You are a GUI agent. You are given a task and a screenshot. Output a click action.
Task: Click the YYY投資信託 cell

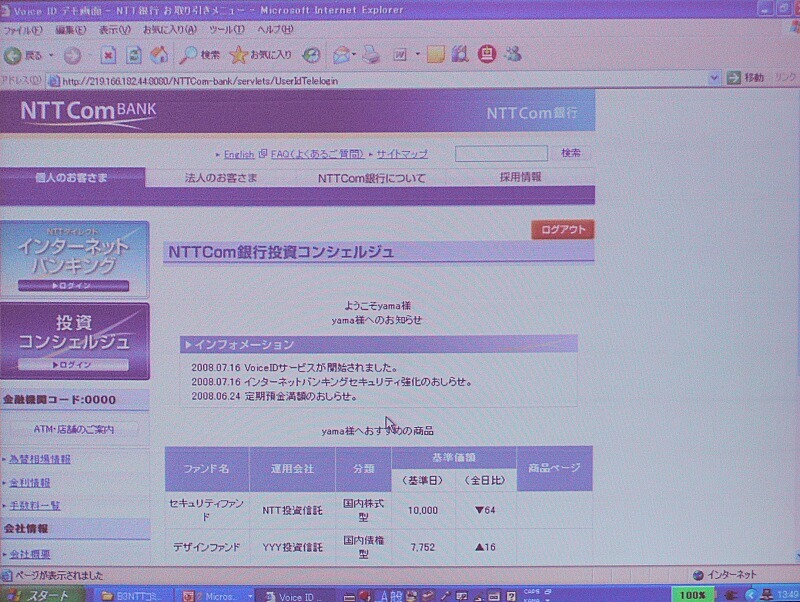coord(292,547)
